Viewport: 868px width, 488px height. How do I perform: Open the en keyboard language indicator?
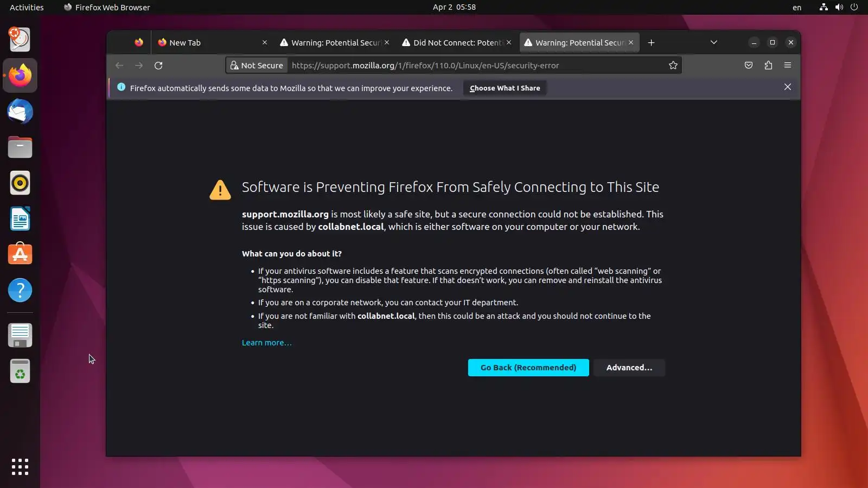(x=797, y=7)
